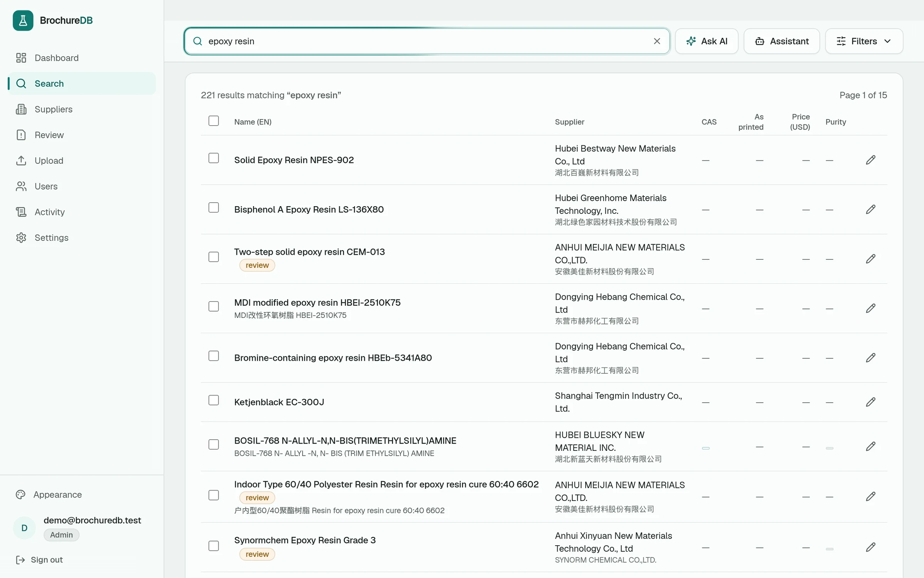The image size is (924, 578).
Task: Edit Indoor Type 60/40 Polyester Resin row
Action: tap(870, 497)
